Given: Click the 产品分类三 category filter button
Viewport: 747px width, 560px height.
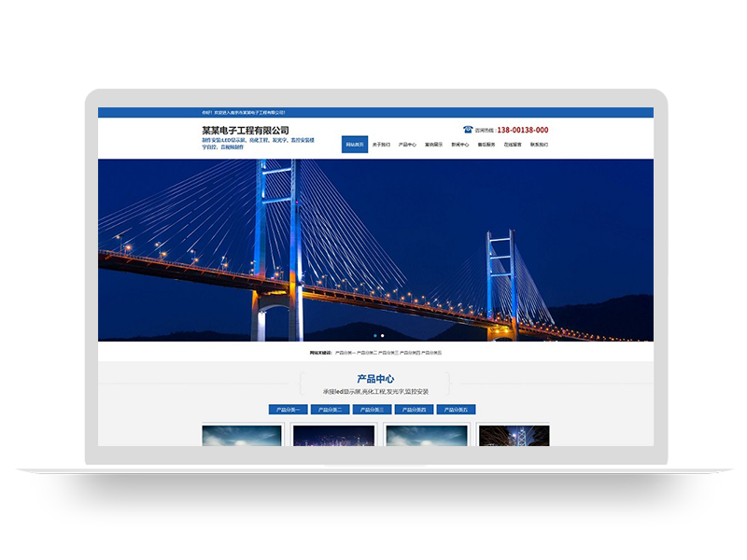Looking at the screenshot, I should [373, 410].
